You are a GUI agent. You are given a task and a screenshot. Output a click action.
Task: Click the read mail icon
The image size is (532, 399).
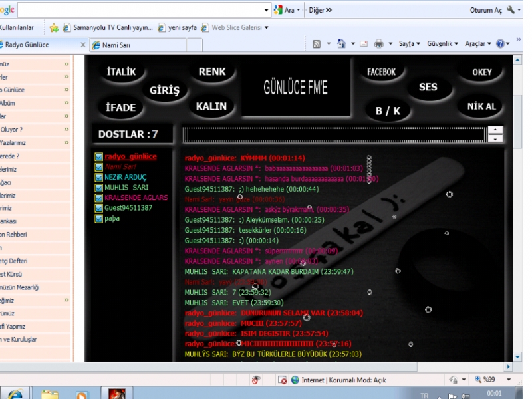coord(364,43)
